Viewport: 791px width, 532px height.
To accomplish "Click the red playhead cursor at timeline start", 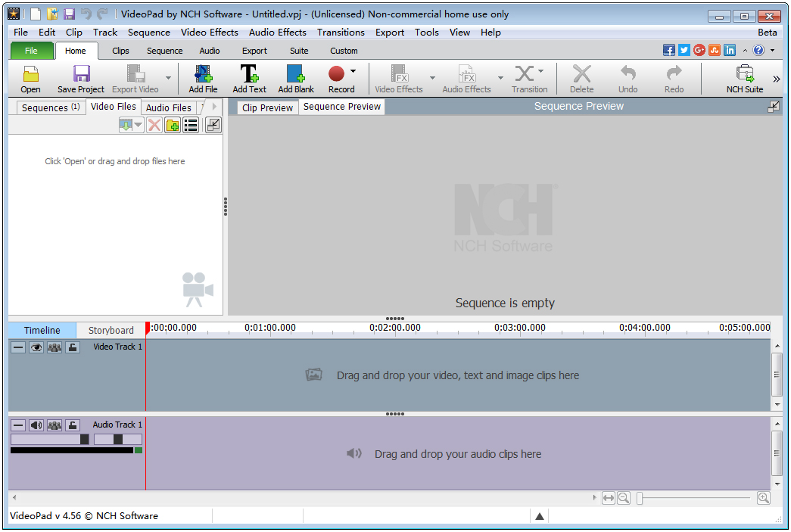I will [x=148, y=328].
